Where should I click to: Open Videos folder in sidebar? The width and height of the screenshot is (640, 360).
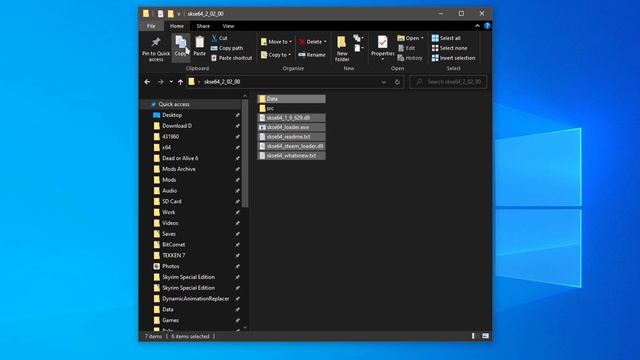tap(170, 223)
